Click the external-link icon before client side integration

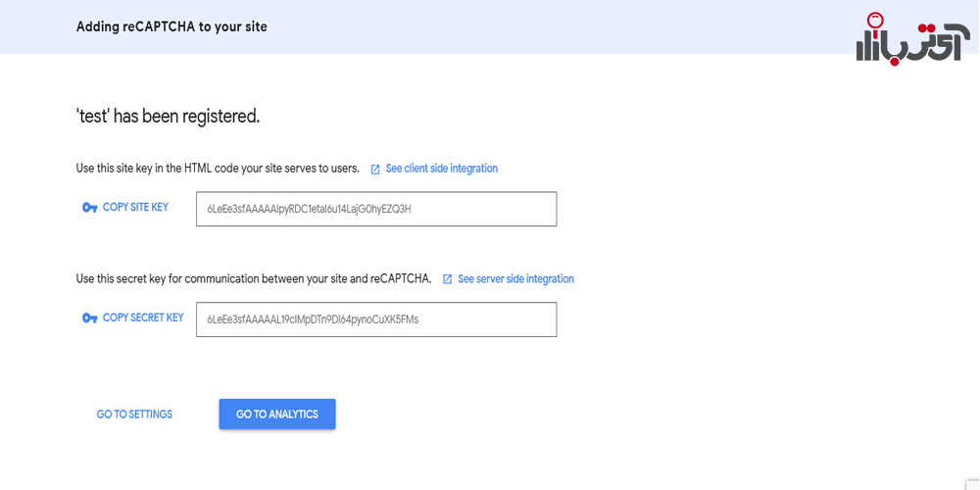point(375,170)
